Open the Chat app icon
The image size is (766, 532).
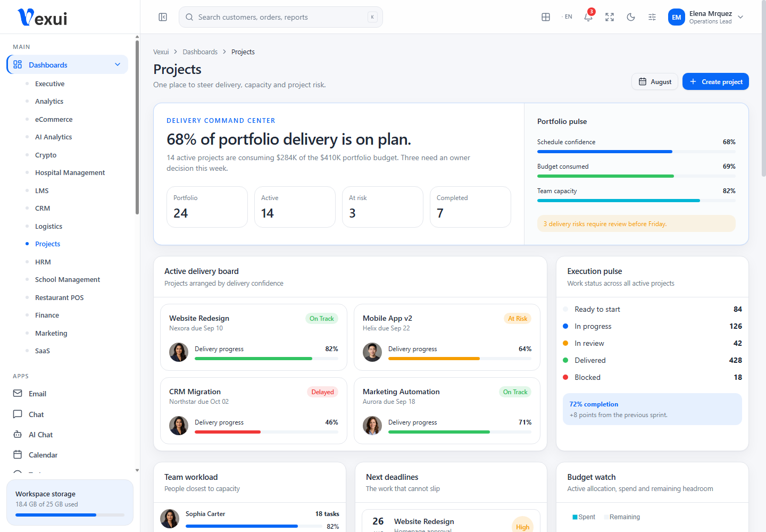18,414
